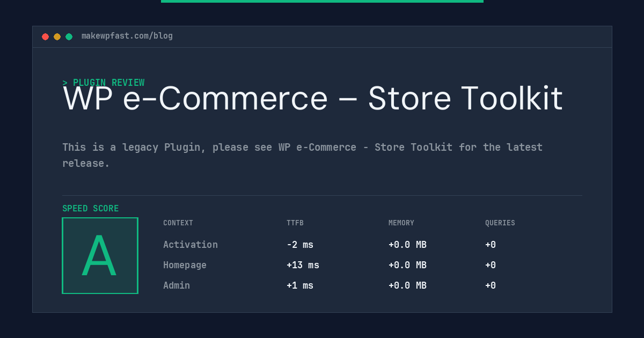Screen dimensions: 644x338
Task: Click the makewpfast.com/blog address text
Action: pyautogui.click(x=127, y=36)
